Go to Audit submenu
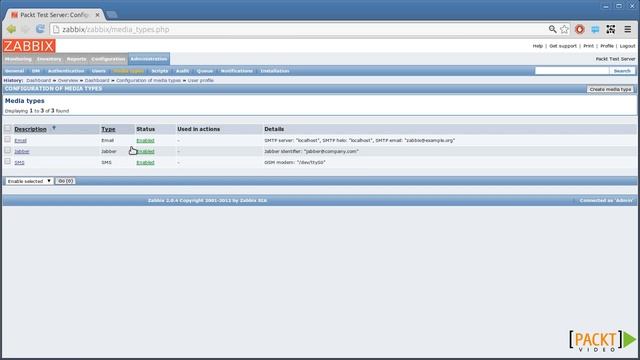This screenshot has width=640, height=360. (x=182, y=71)
